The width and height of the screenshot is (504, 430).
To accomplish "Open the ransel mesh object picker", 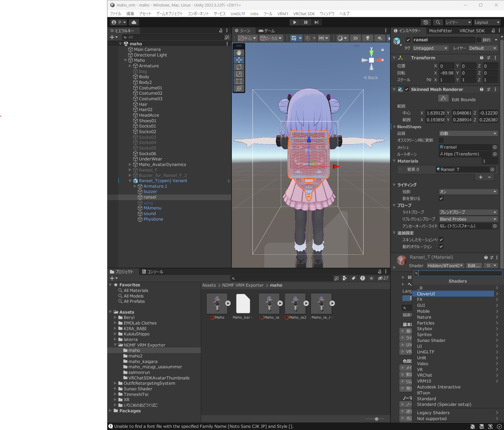I will [x=495, y=147].
